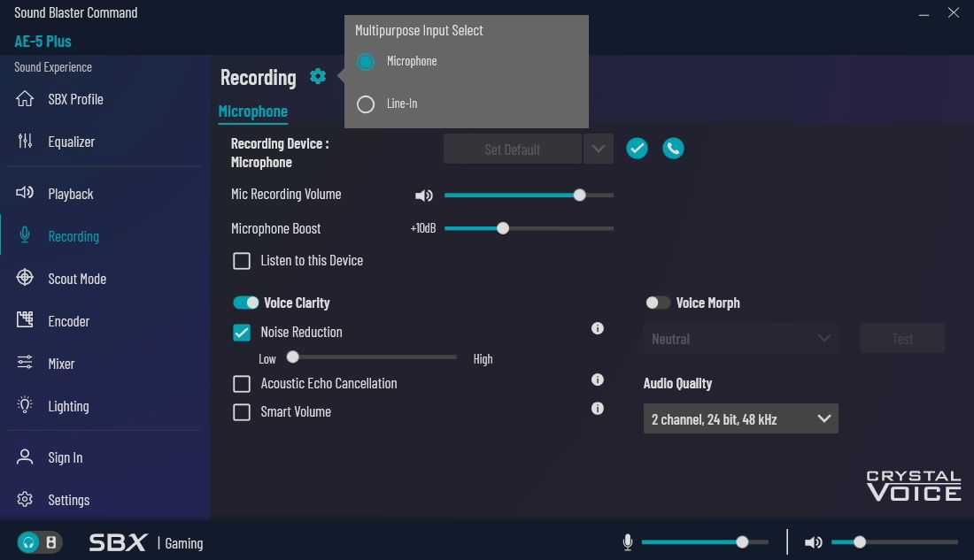Image resolution: width=974 pixels, height=560 pixels.
Task: Click the Gaming profile label
Action: pyautogui.click(x=184, y=543)
